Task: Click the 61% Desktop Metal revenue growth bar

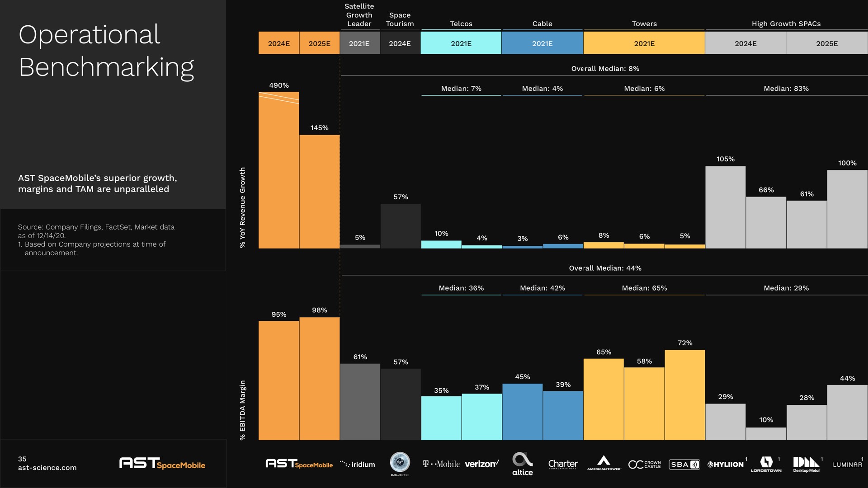Action: click(x=807, y=225)
